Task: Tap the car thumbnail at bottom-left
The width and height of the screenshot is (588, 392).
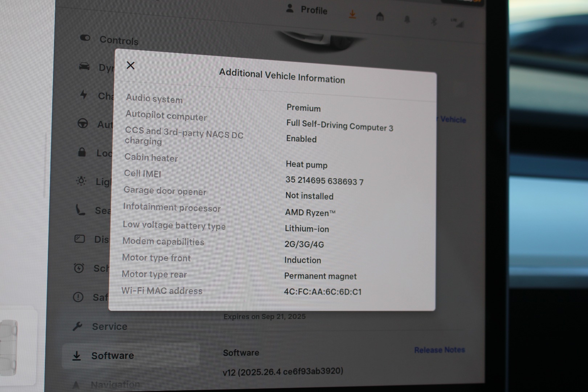Action: [x=9, y=348]
